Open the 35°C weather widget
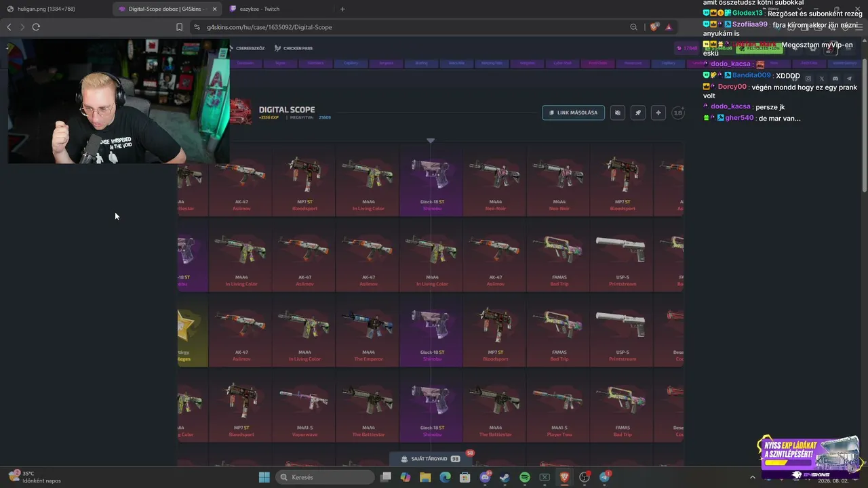 [34, 477]
